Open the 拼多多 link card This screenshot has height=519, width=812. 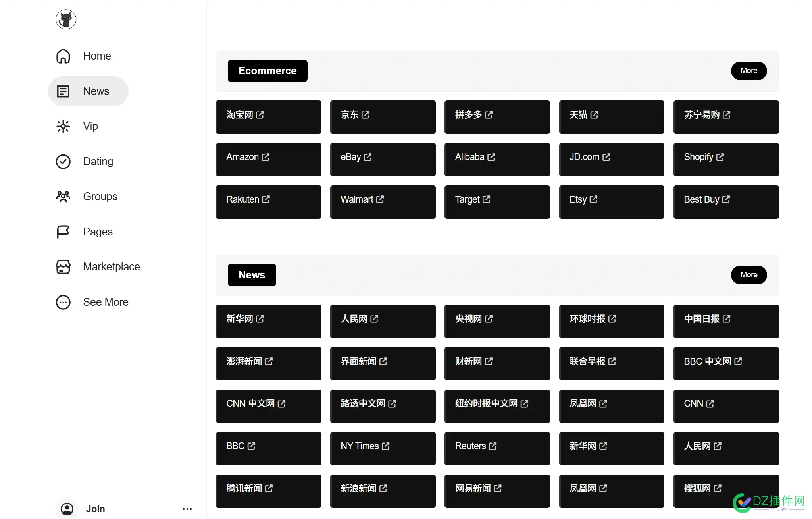click(497, 117)
